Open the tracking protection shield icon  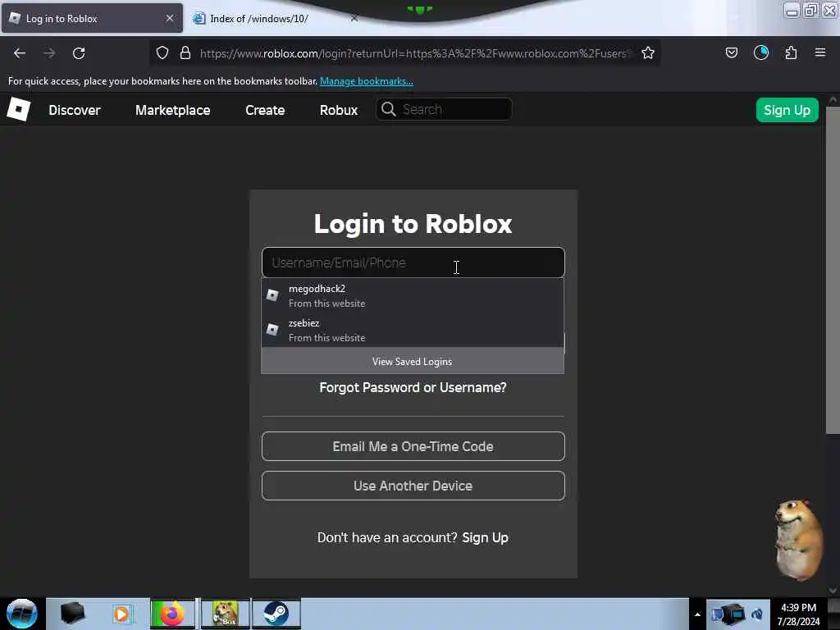tap(162, 53)
